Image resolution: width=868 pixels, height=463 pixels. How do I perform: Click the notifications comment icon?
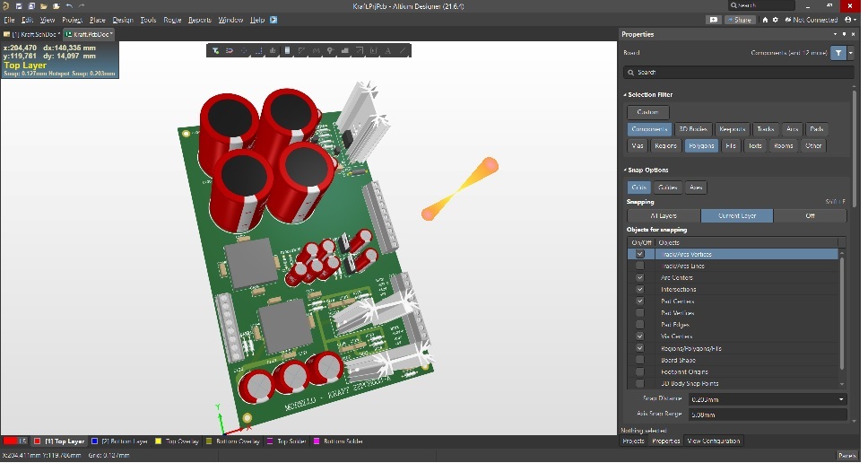[714, 20]
